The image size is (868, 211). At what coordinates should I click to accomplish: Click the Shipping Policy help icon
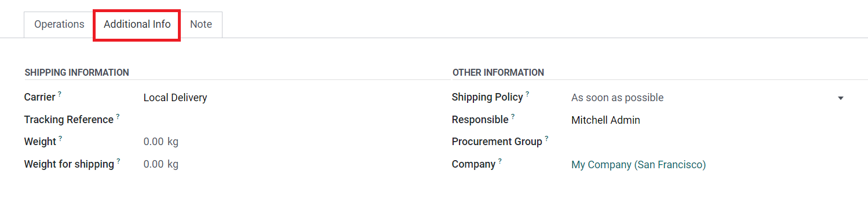click(x=527, y=94)
